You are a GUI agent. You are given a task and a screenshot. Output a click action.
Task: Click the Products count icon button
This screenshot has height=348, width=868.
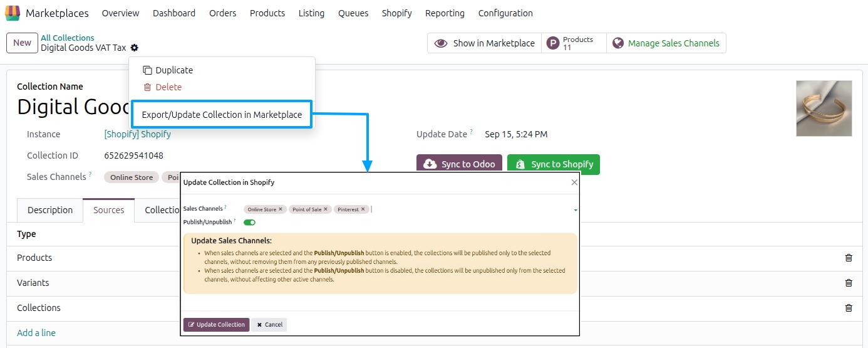click(x=552, y=43)
